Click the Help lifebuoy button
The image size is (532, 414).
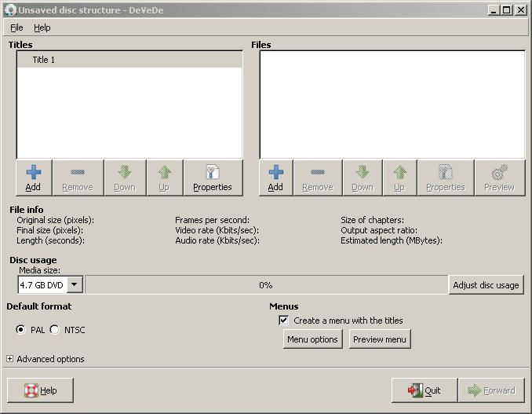point(40,390)
